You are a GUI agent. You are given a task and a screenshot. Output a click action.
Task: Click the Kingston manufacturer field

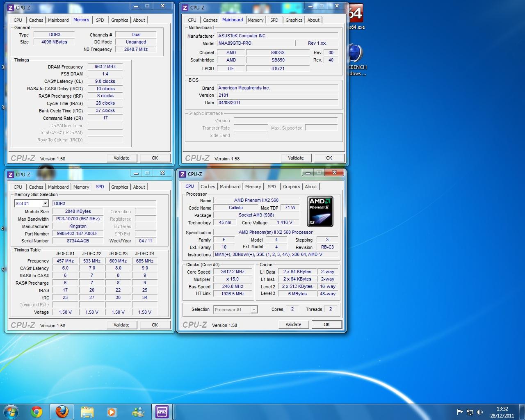tap(78, 226)
